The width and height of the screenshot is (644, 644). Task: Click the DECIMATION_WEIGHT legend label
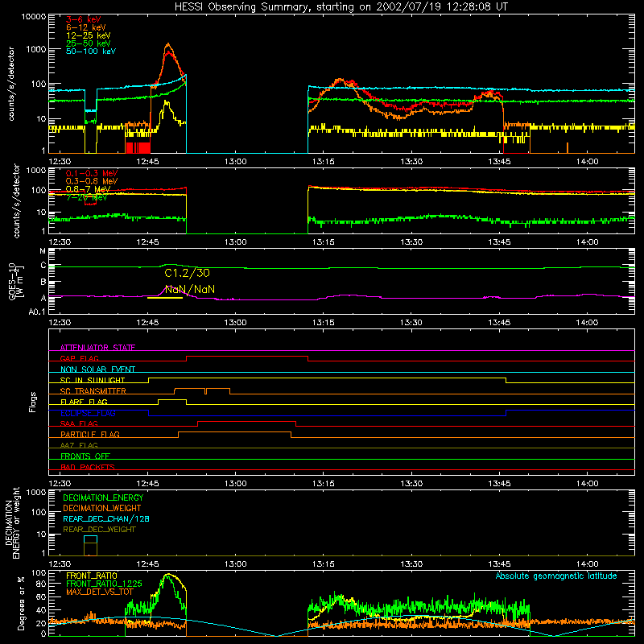pos(102,509)
